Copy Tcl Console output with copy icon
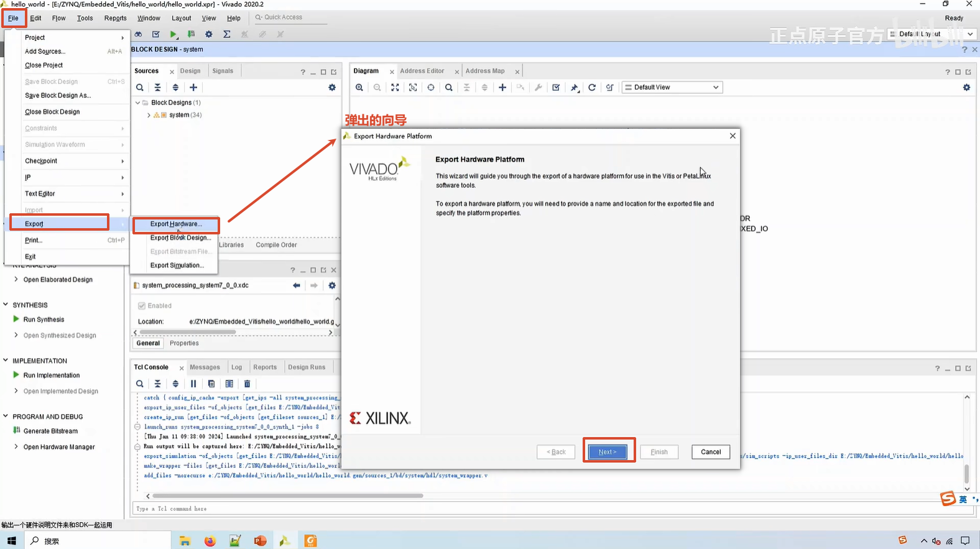 [211, 384]
